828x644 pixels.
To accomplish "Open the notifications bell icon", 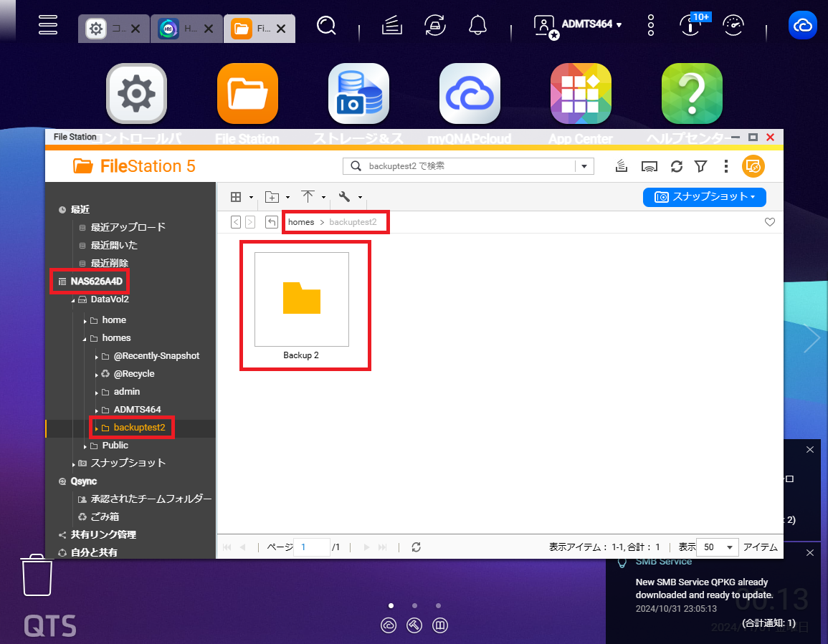I will pos(478,25).
